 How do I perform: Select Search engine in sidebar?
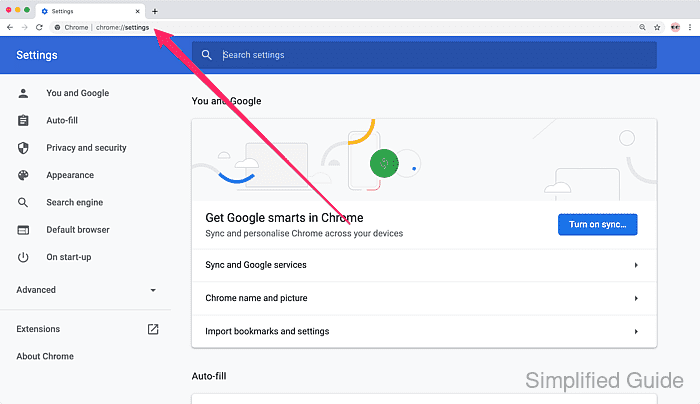[x=75, y=202]
